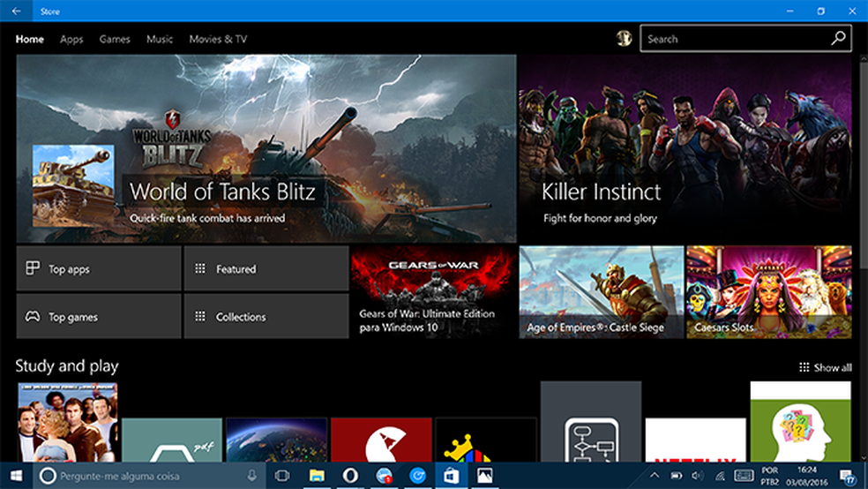The height and width of the screenshot is (489, 868).
Task: Open the touch keyboard tray icon
Action: tap(744, 475)
